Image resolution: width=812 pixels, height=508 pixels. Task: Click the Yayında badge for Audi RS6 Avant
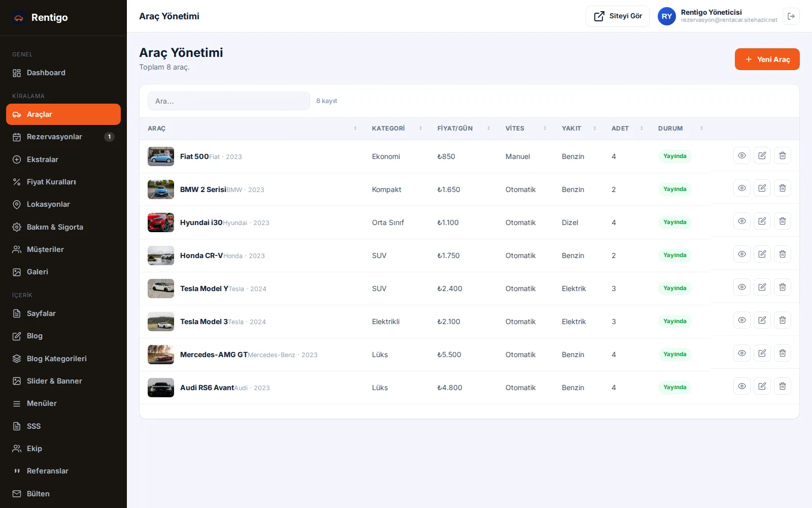(674, 387)
